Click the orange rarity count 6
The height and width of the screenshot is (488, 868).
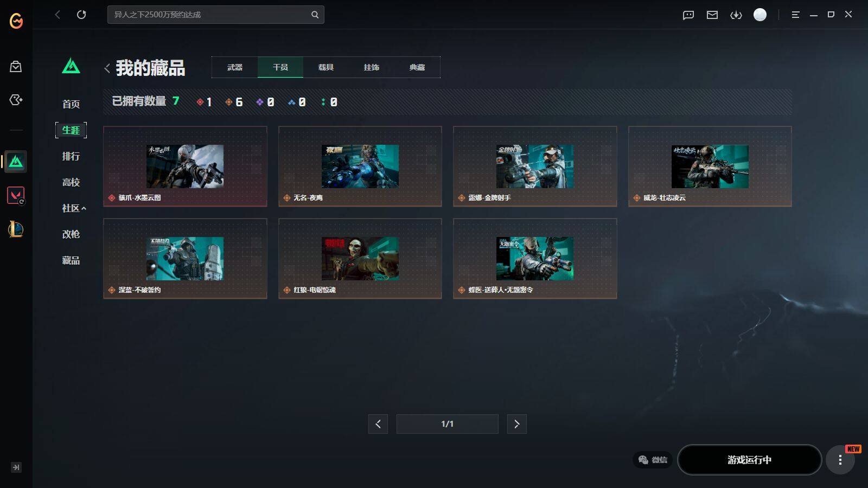coord(234,102)
